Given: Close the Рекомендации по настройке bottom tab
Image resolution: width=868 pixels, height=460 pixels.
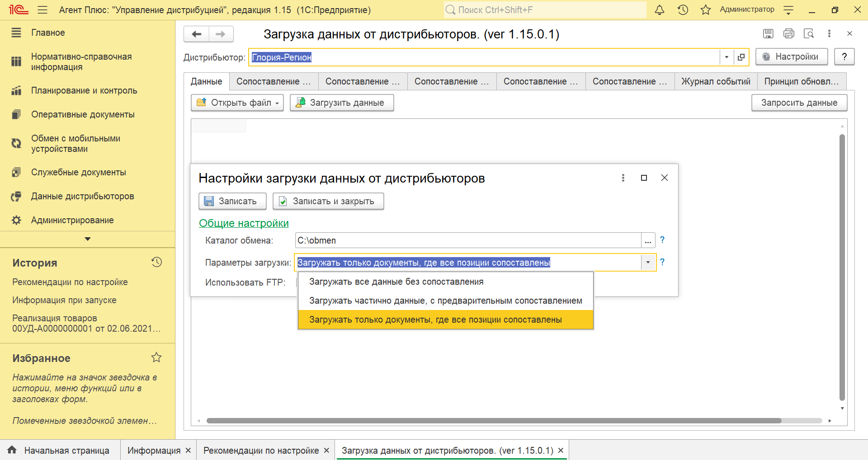Looking at the screenshot, I should (326, 450).
